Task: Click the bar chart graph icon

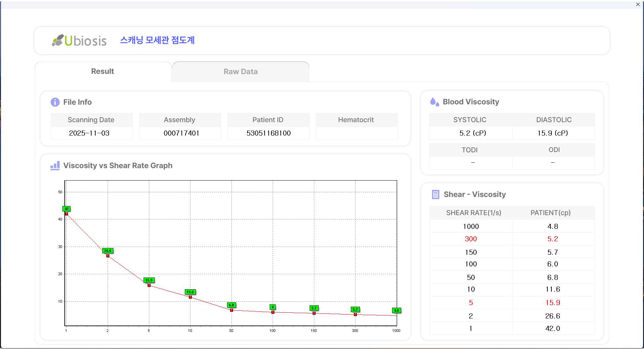Action: tap(55, 165)
